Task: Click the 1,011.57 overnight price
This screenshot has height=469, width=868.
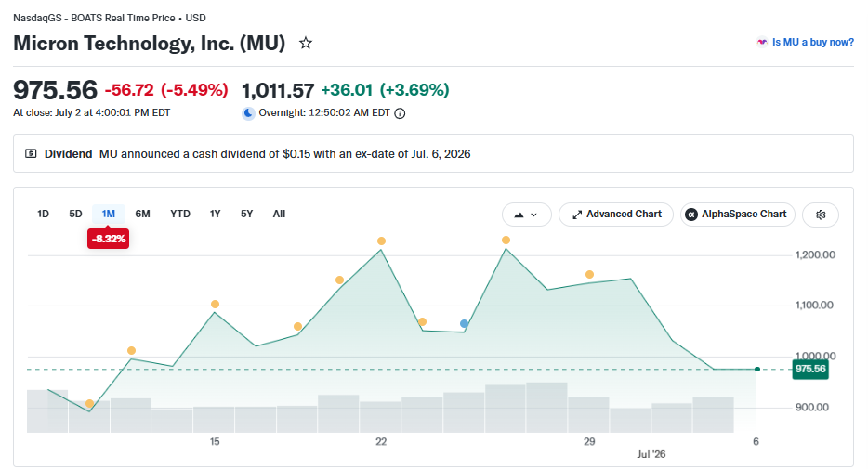Action: coord(278,89)
